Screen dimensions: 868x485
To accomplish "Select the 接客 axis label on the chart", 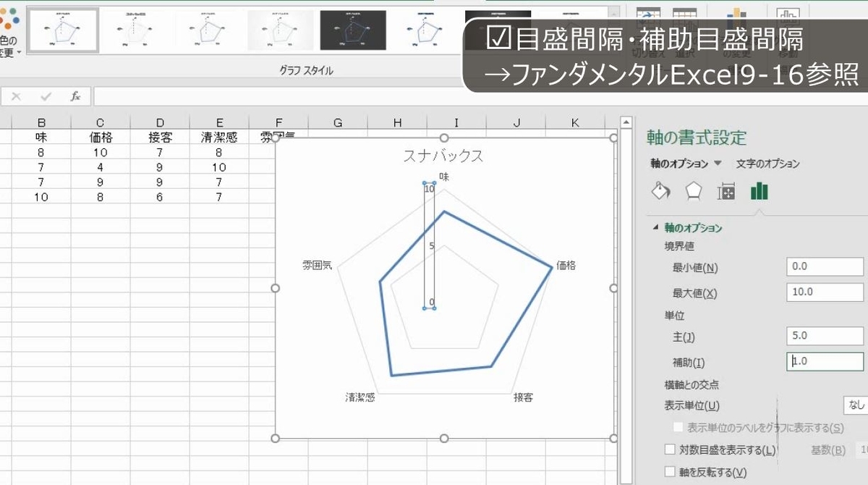I will click(x=524, y=397).
